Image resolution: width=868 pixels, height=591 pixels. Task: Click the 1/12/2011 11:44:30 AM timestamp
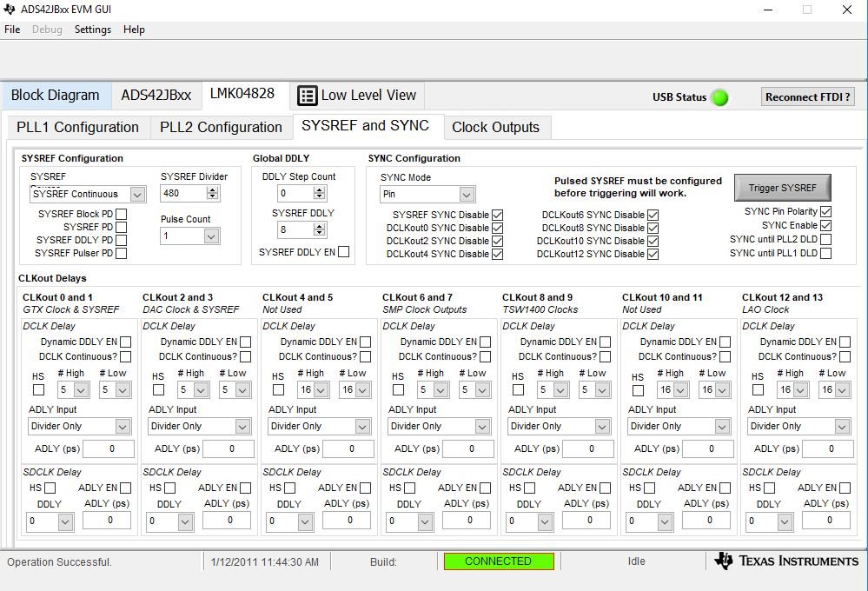click(x=265, y=562)
